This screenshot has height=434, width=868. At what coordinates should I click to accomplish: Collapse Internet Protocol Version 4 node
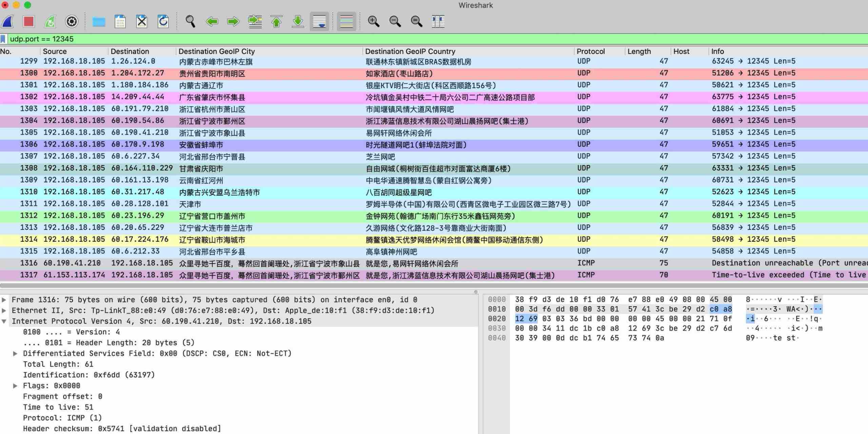point(4,321)
